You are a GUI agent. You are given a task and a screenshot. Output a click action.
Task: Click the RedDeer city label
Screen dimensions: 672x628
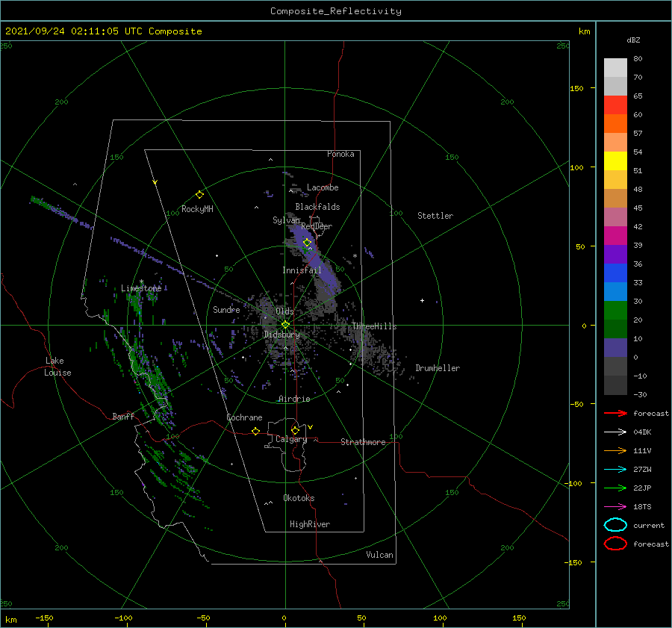point(317,226)
